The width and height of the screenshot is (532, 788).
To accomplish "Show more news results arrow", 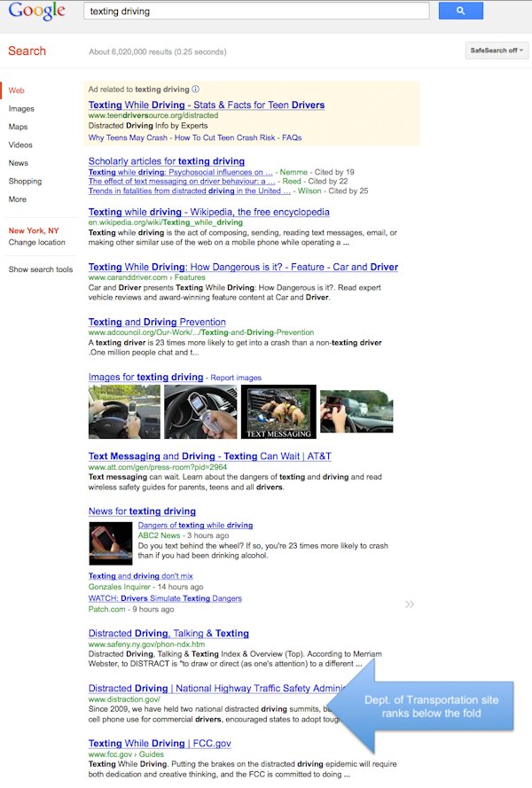I will click(x=410, y=604).
